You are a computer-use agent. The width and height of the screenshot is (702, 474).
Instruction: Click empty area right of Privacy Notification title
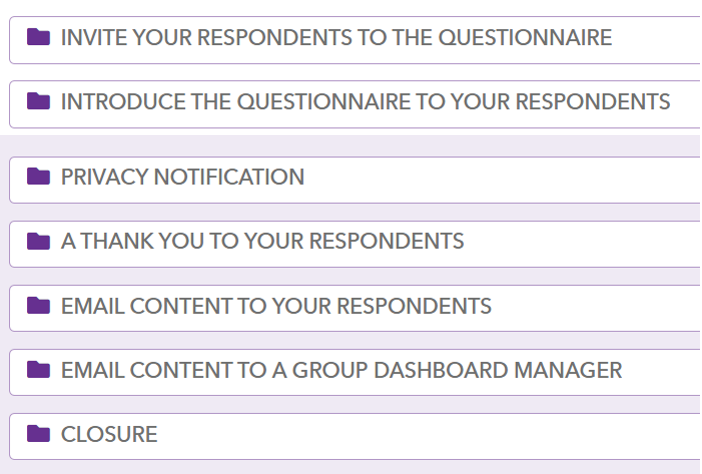pyautogui.click(x=501, y=180)
